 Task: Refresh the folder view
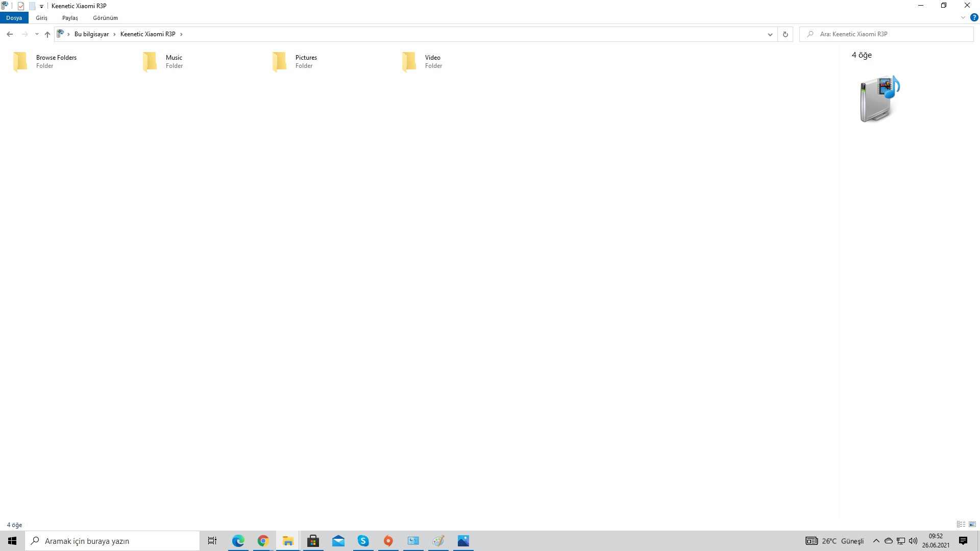[x=786, y=34]
